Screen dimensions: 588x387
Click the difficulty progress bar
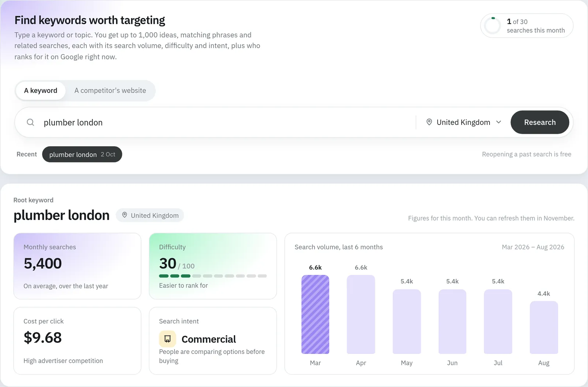pyautogui.click(x=213, y=276)
